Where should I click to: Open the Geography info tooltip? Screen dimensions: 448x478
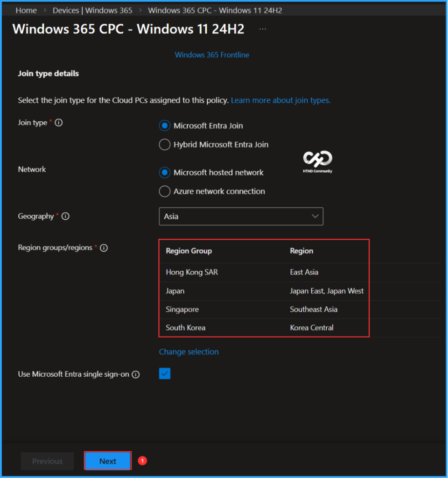click(x=65, y=216)
